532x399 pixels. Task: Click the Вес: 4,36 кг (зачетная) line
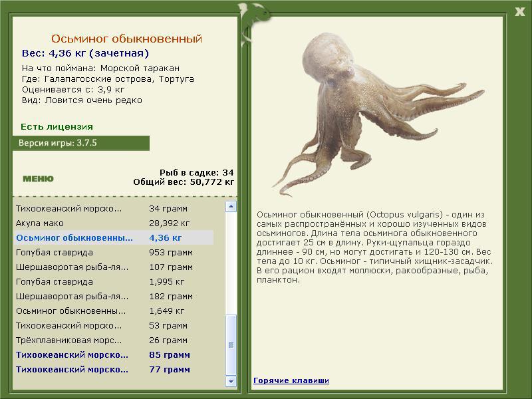pos(85,53)
